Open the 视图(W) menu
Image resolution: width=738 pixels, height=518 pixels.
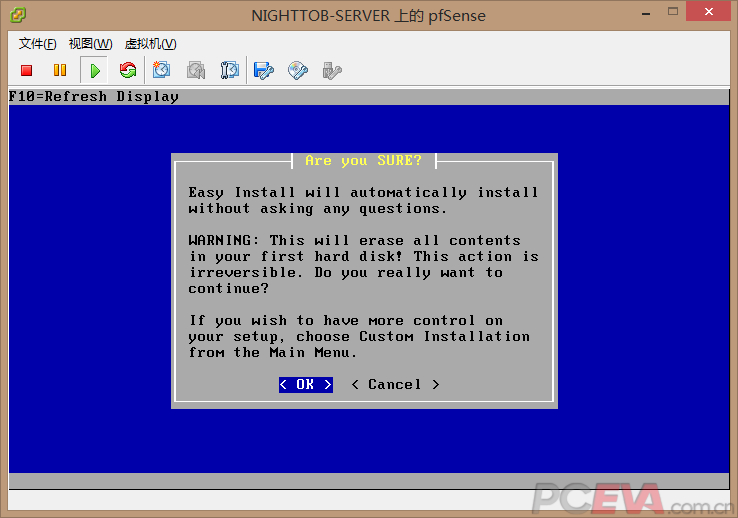(x=90, y=44)
